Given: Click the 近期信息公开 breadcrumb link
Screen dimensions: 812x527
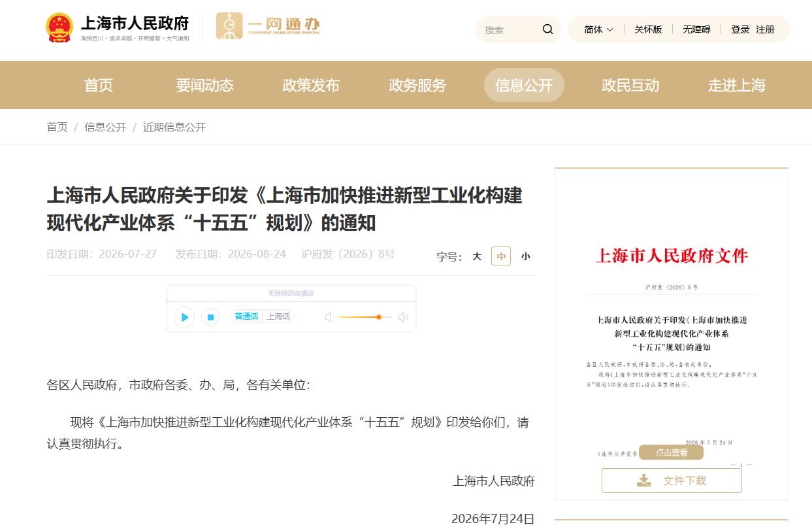Looking at the screenshot, I should pyautogui.click(x=174, y=127).
